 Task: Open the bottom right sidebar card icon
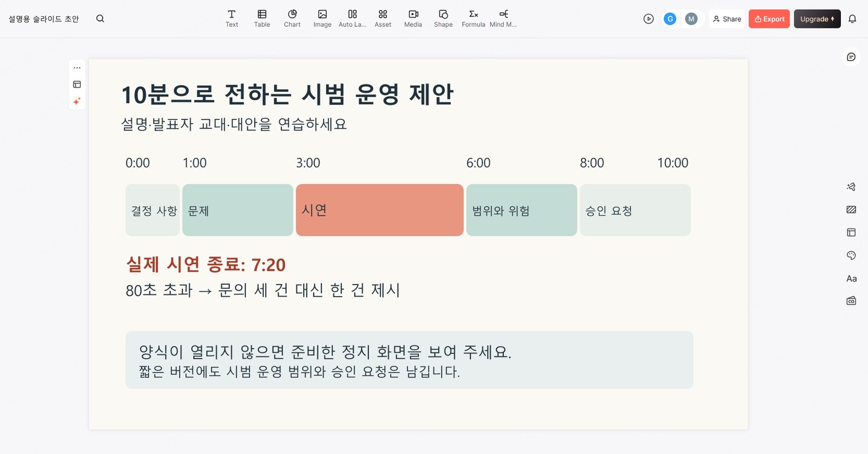tap(851, 301)
